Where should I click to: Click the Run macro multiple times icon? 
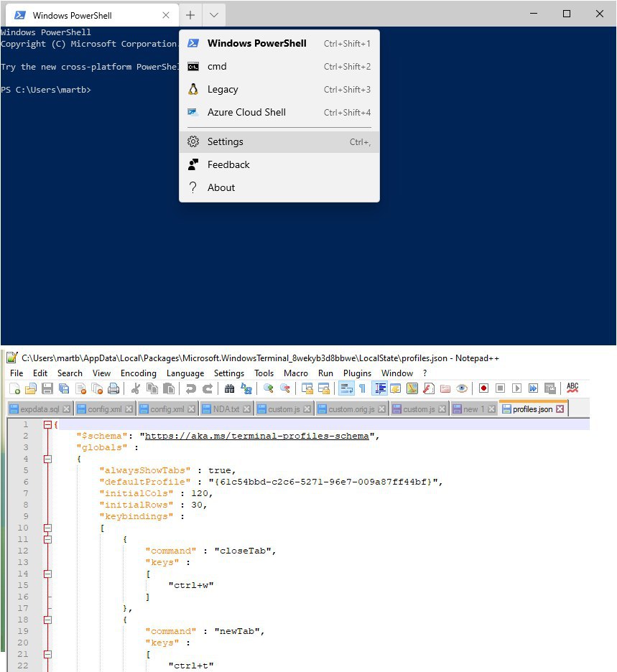[533, 388]
